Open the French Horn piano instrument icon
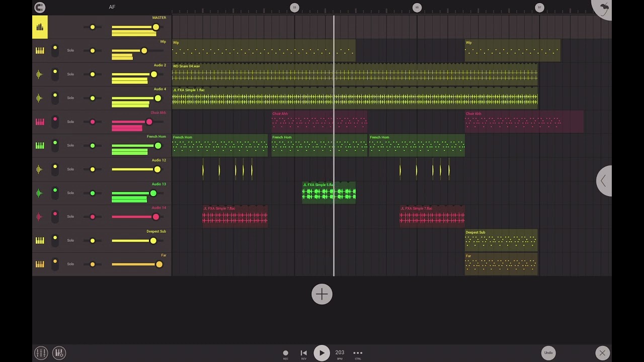The image size is (644, 362). point(40,145)
